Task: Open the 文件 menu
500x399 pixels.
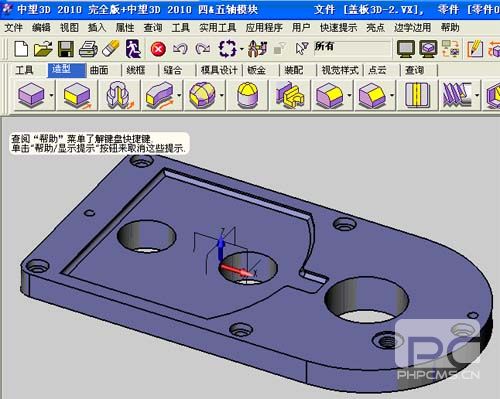Action: pos(13,27)
